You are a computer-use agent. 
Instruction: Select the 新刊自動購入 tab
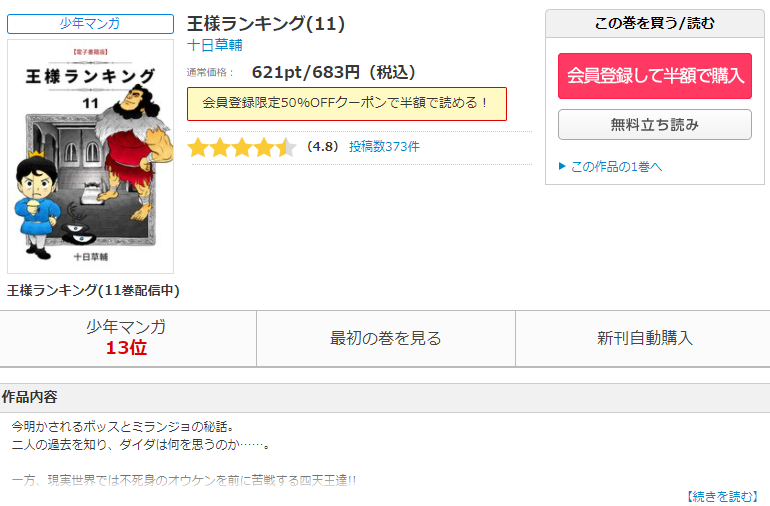[643, 338]
